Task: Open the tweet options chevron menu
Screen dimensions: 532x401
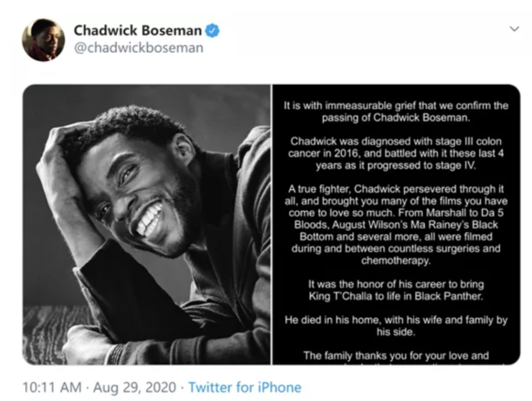Action: tap(514, 29)
